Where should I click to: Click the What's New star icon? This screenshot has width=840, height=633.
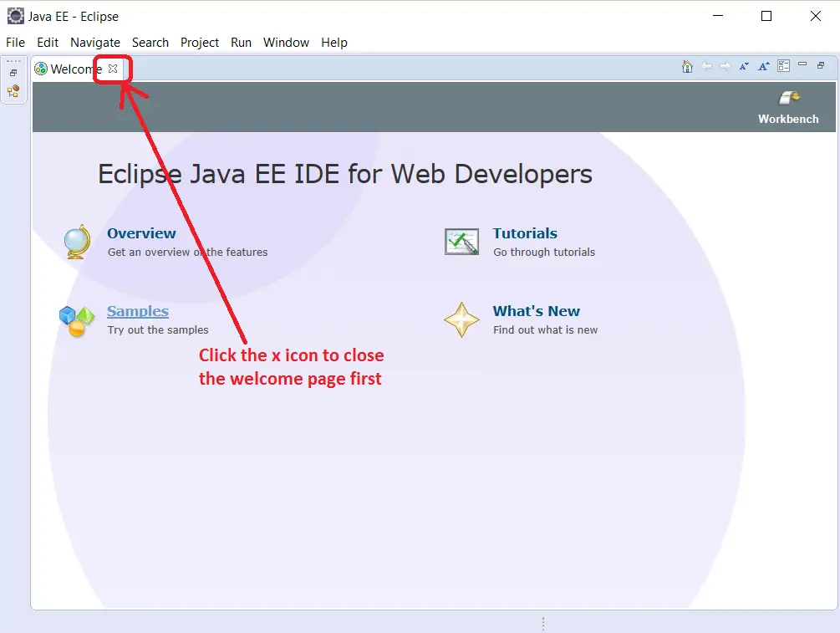pyautogui.click(x=461, y=320)
